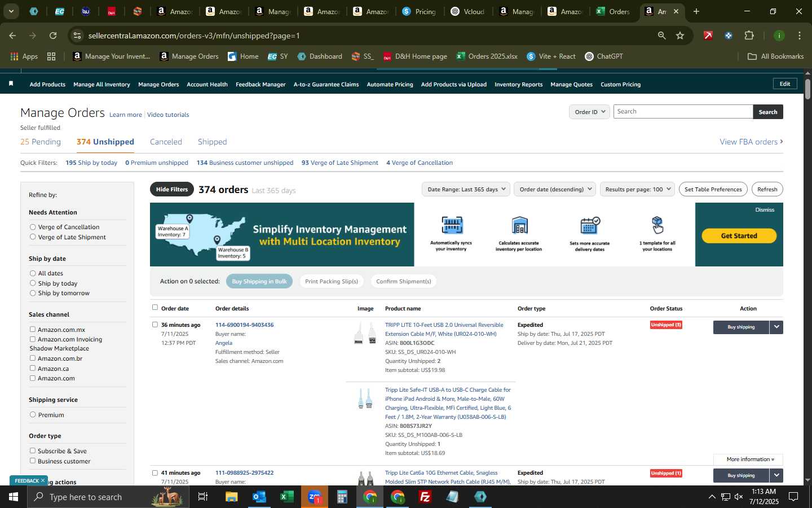Expand More information for first order
This screenshot has width=812, height=508.
[x=748, y=459]
